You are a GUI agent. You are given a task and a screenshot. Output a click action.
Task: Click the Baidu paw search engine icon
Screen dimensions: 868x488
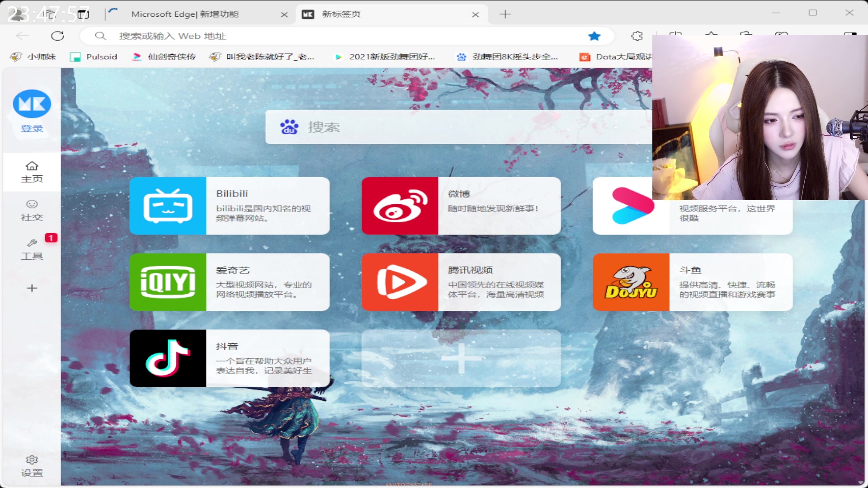[x=289, y=127]
